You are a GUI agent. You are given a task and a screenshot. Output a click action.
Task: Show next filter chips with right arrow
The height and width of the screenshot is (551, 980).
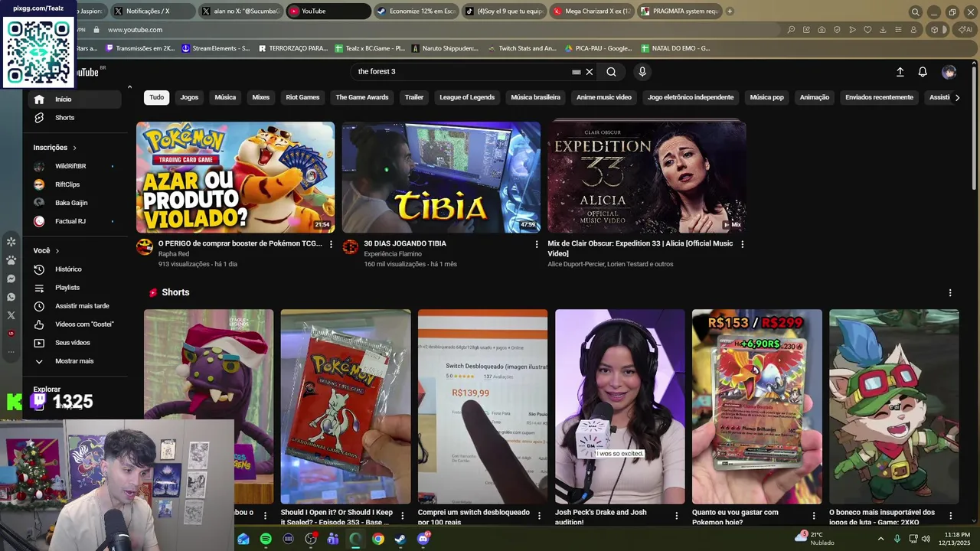click(957, 97)
